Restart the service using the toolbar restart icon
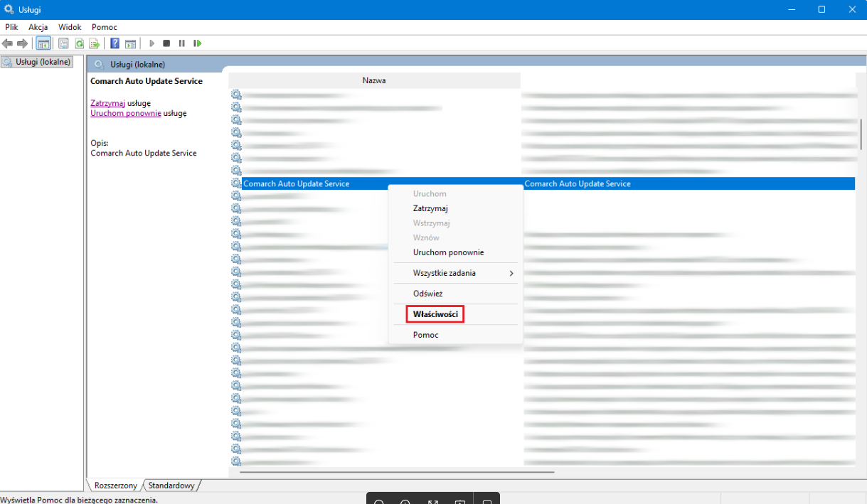 [x=198, y=43]
